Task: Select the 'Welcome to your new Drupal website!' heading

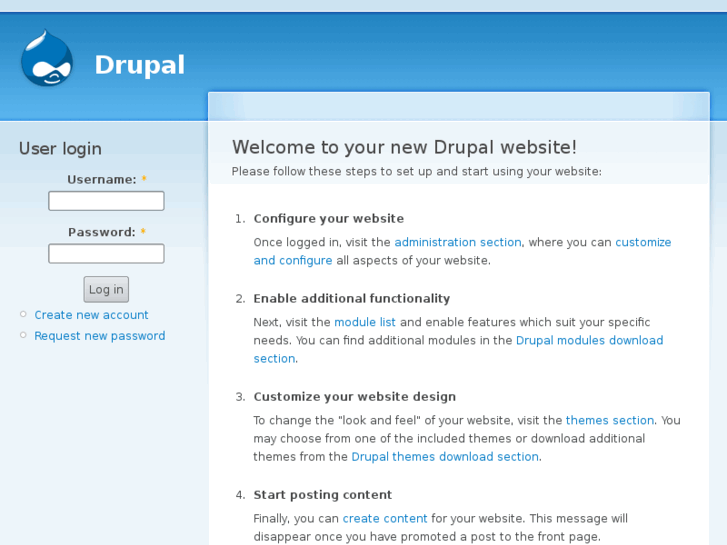Action: click(404, 147)
